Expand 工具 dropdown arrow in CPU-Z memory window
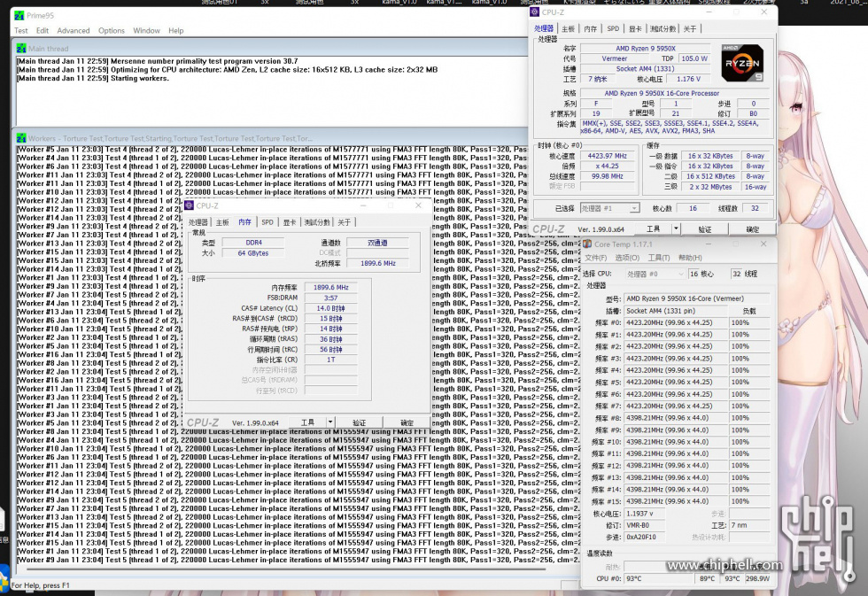The image size is (868, 596). pos(330,422)
